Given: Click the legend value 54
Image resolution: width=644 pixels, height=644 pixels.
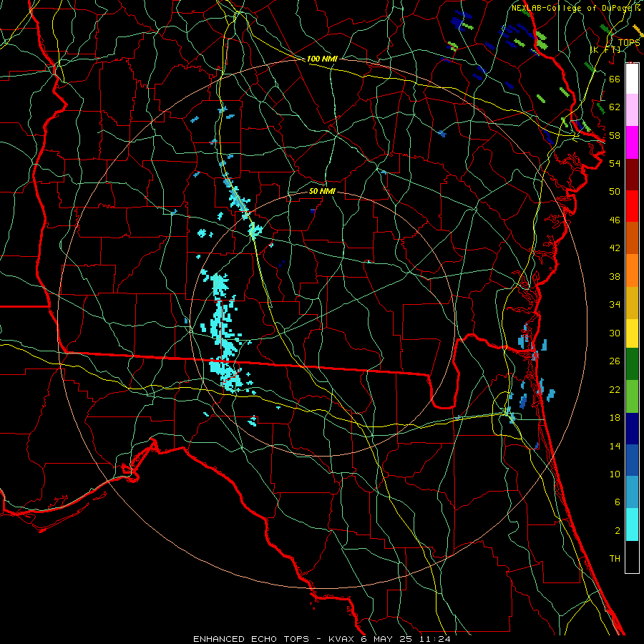Looking at the screenshot, I should pos(615,163).
